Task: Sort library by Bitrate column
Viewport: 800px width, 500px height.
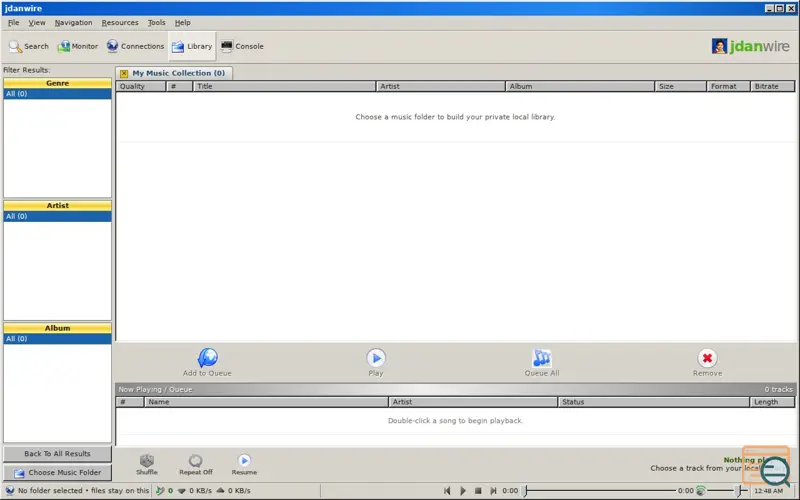Action: click(772, 86)
